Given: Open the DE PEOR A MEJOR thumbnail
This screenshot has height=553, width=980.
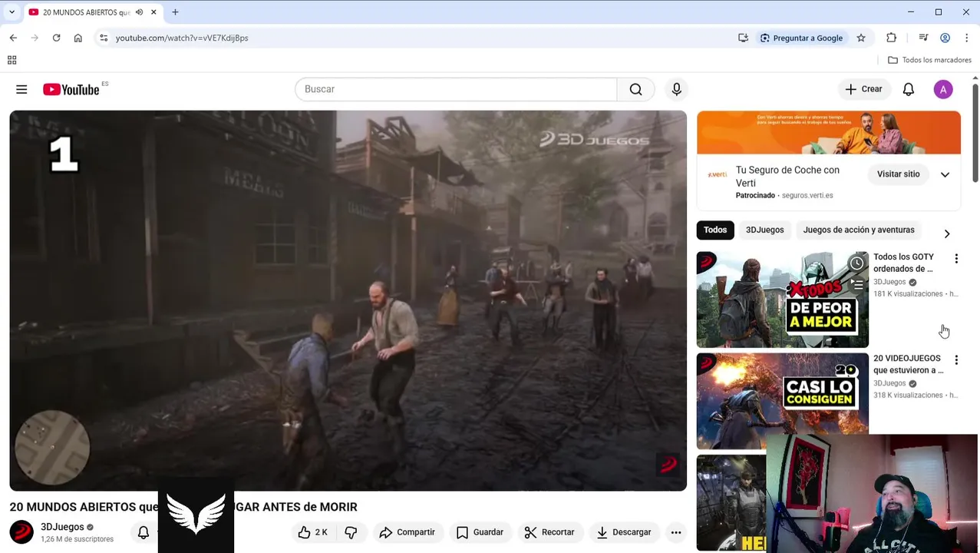Looking at the screenshot, I should click(x=782, y=300).
